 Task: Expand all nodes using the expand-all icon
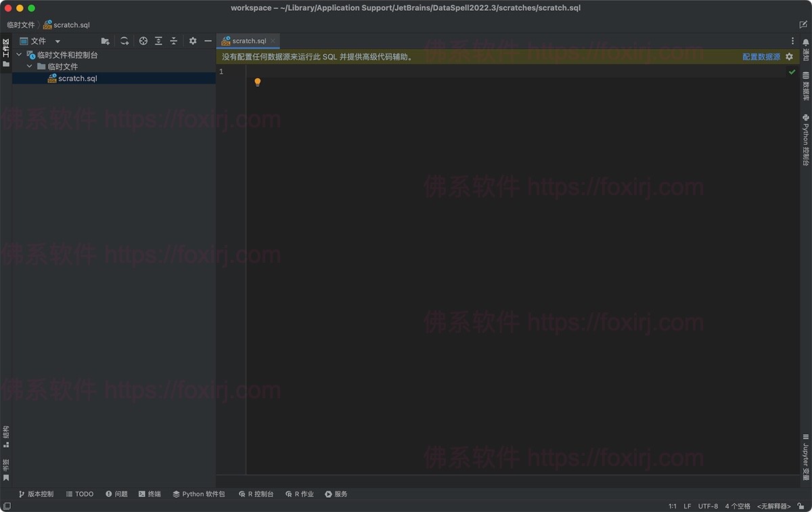(x=158, y=41)
